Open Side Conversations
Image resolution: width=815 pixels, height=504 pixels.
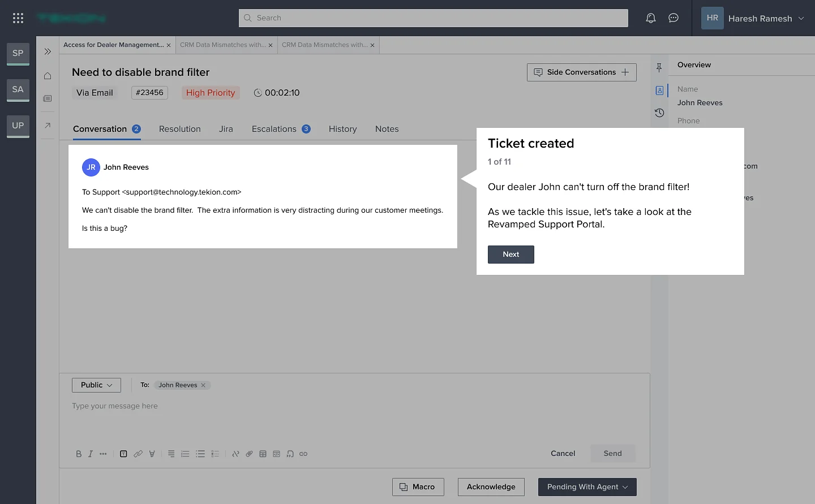(582, 72)
